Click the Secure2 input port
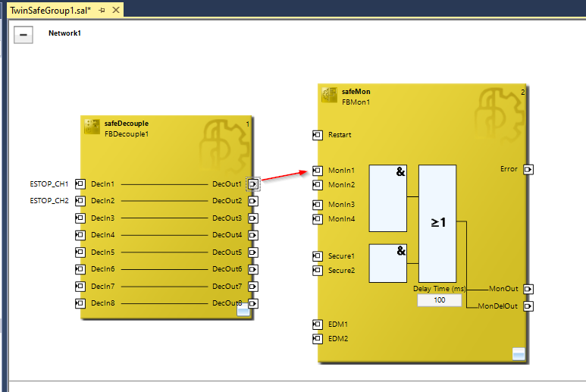The image size is (586, 392). (x=318, y=270)
